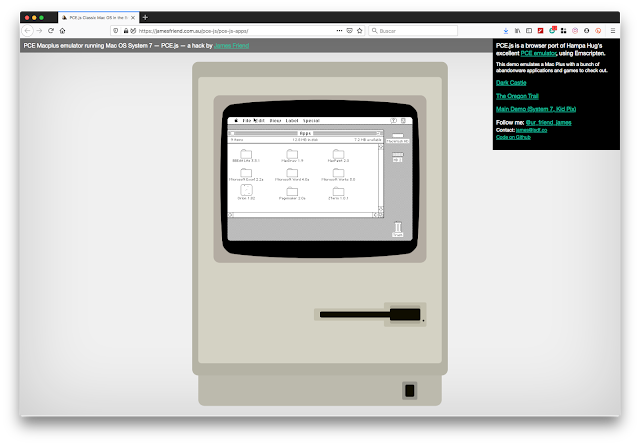Screen dimensions: 640x445
Task: Close the PCE.js browser tab
Action: click(133, 18)
